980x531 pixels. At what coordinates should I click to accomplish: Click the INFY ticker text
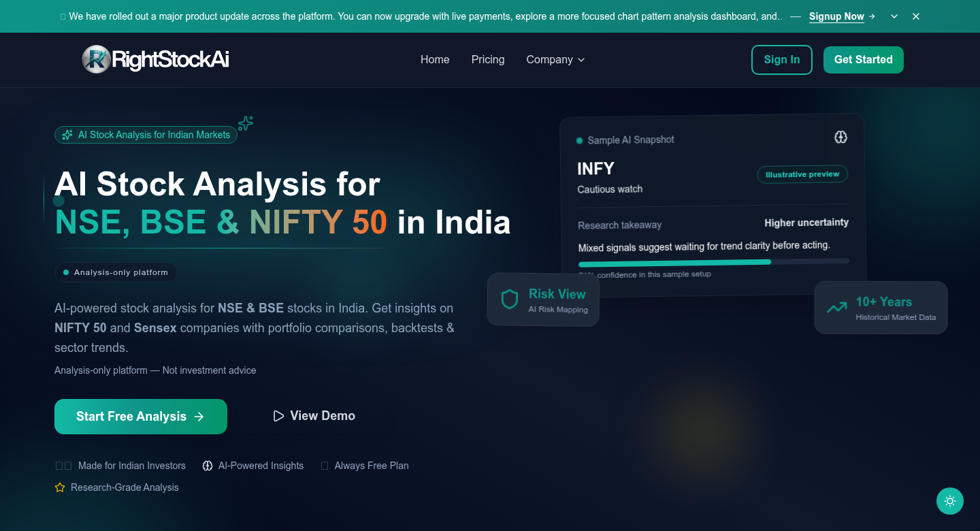596,168
